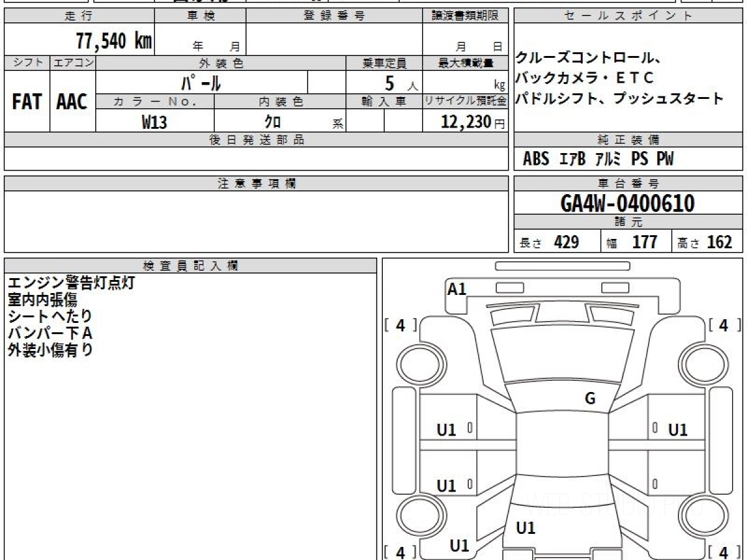Select the 内装色 header
The width and height of the screenshot is (747, 560).
tap(280, 101)
